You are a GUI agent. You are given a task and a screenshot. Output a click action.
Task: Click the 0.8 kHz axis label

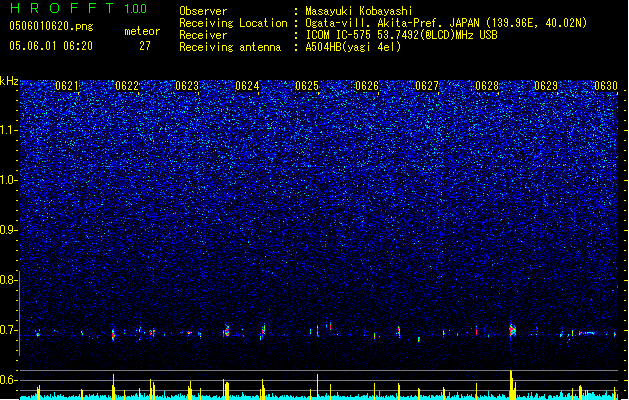coord(9,280)
